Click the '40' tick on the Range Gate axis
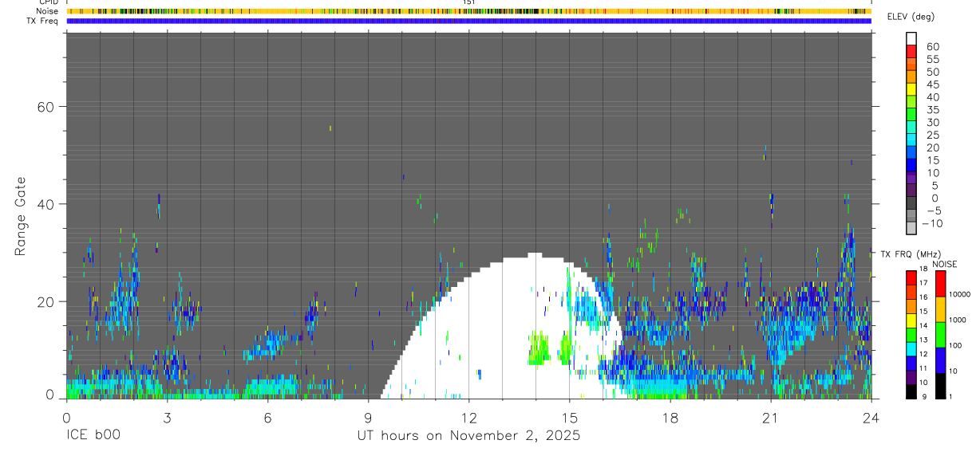 click(46, 204)
